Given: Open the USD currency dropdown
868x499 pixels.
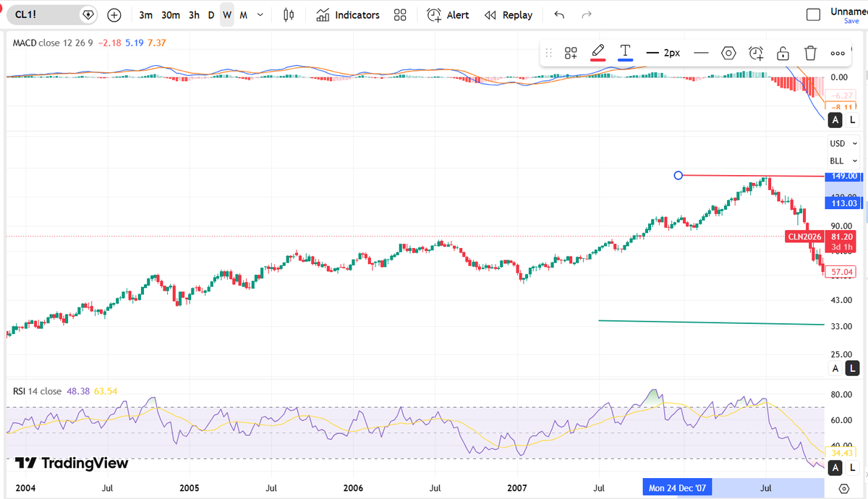Looking at the screenshot, I should pyautogui.click(x=843, y=143).
